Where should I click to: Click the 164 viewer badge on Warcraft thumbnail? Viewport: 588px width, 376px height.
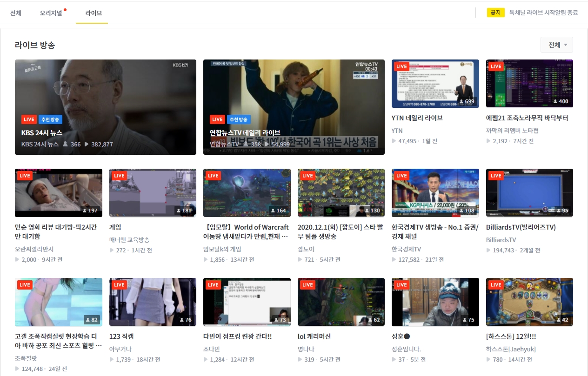(x=279, y=211)
